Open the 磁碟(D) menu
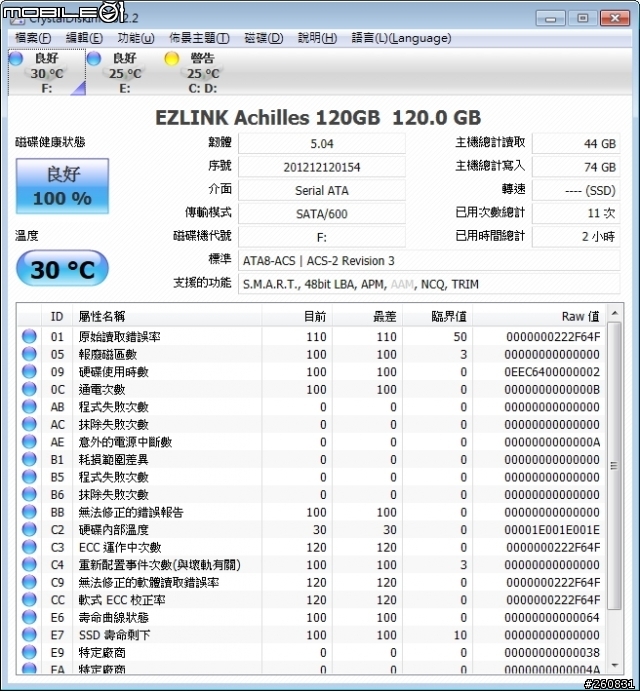 (x=264, y=38)
